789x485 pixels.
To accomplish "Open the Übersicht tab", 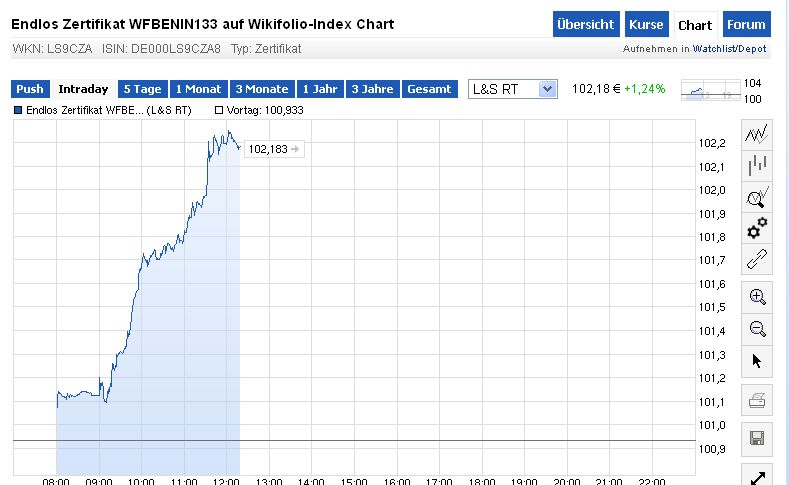I will pyautogui.click(x=585, y=25).
